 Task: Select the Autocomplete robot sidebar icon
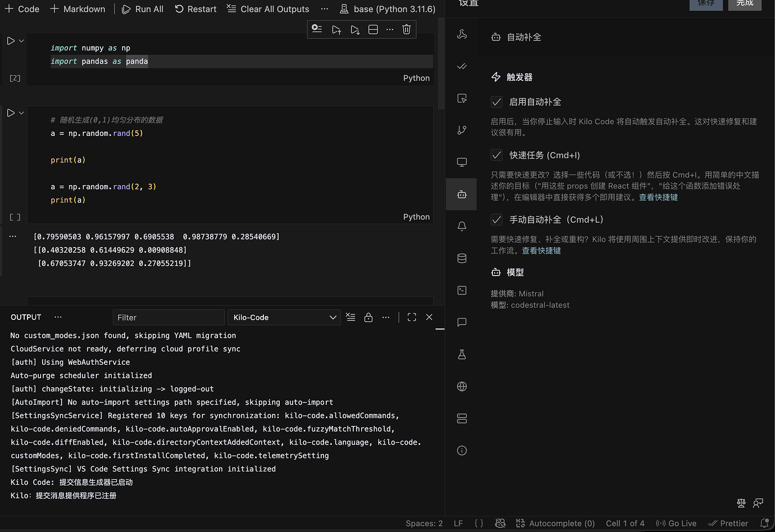coord(462,194)
